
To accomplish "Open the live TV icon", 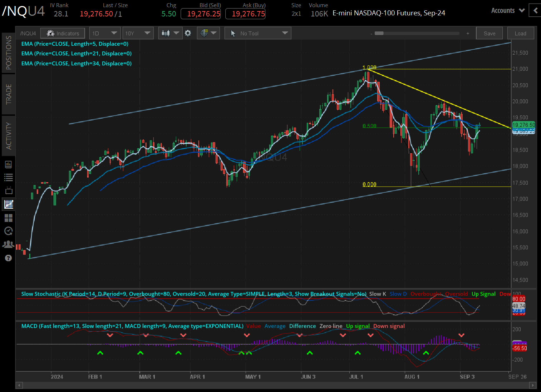I will (8, 190).
